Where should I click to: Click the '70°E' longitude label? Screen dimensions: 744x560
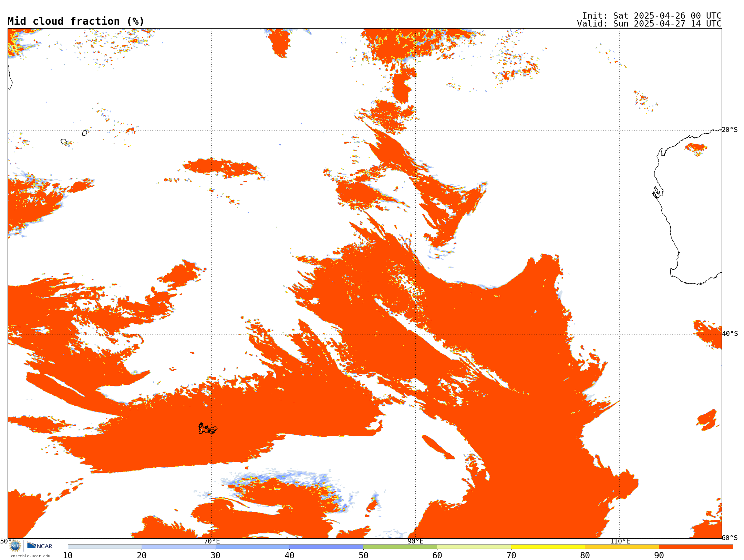pos(212,541)
